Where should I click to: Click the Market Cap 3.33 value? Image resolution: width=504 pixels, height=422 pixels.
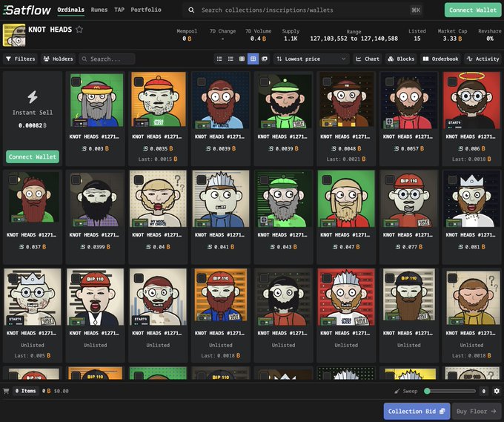tap(452, 39)
